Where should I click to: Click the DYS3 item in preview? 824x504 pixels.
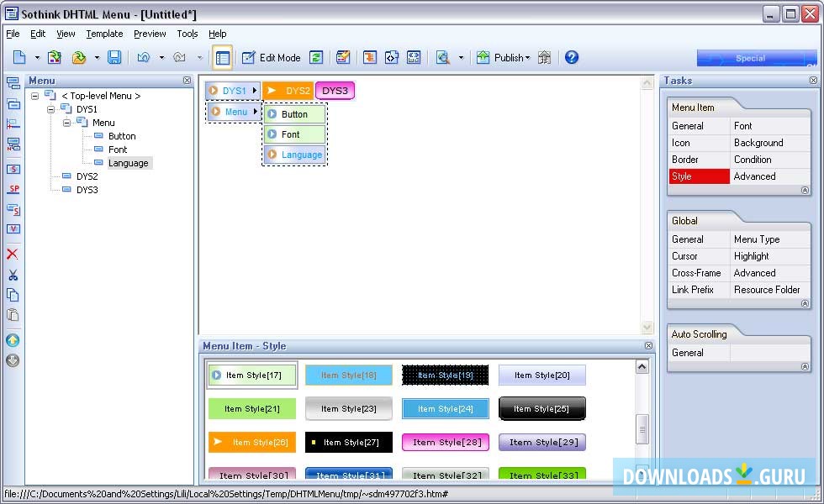[335, 91]
